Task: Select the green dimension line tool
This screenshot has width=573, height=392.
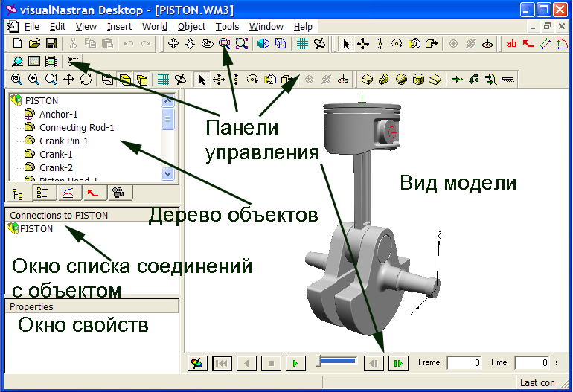Action: point(545,44)
